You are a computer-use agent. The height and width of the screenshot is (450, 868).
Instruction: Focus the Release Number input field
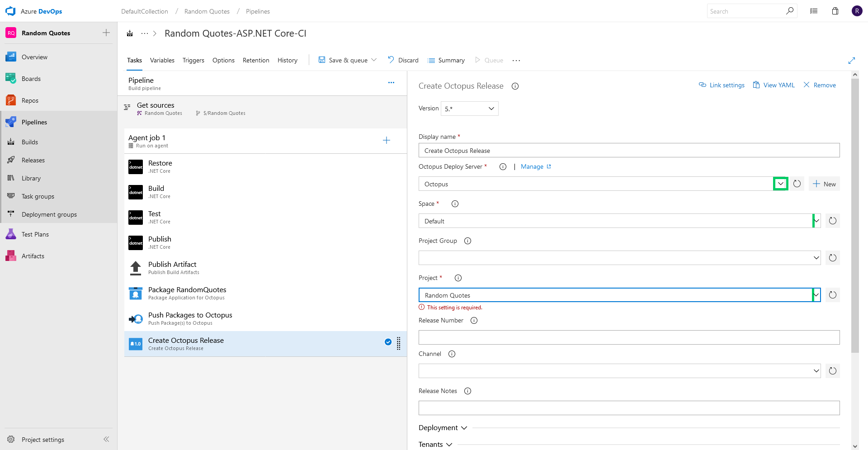pyautogui.click(x=629, y=337)
